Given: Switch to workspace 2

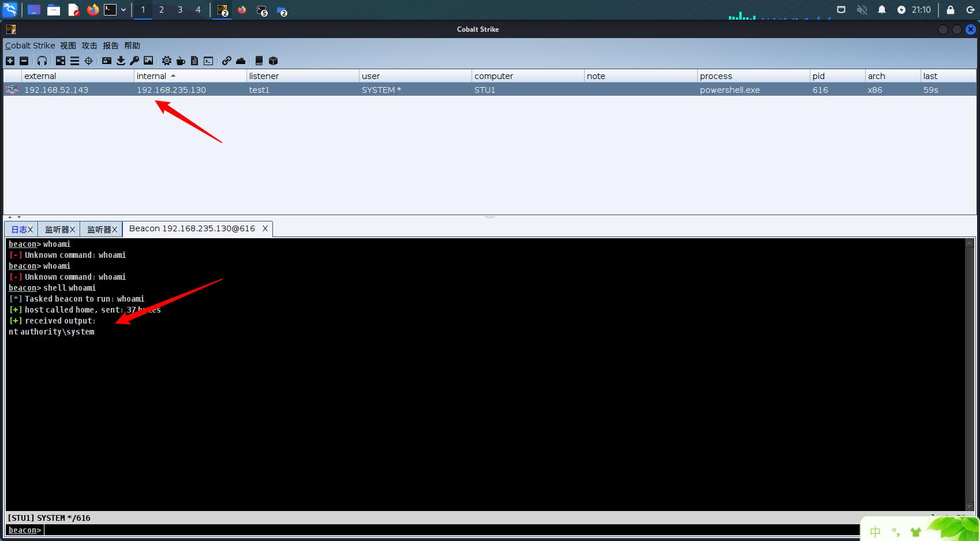Looking at the screenshot, I should click(162, 10).
